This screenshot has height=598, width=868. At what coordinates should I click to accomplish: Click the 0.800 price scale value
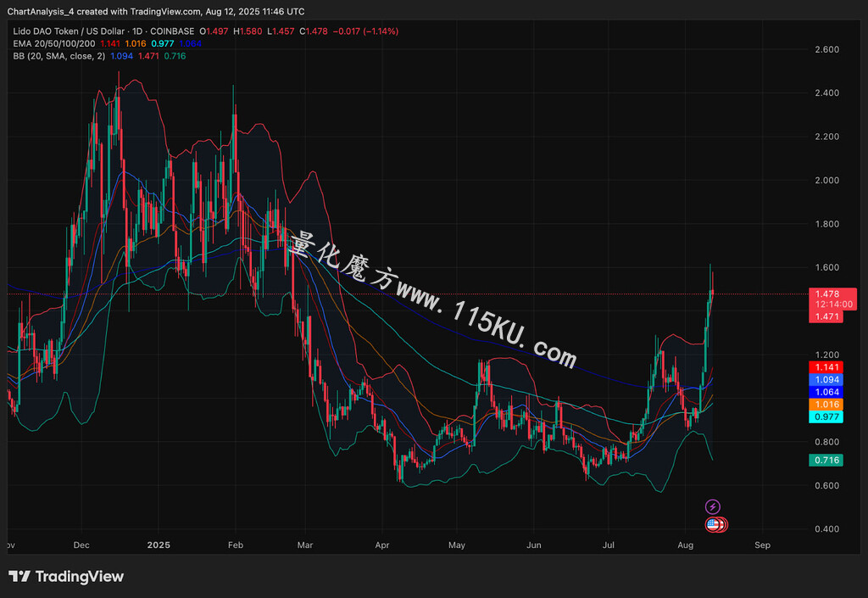coord(827,442)
